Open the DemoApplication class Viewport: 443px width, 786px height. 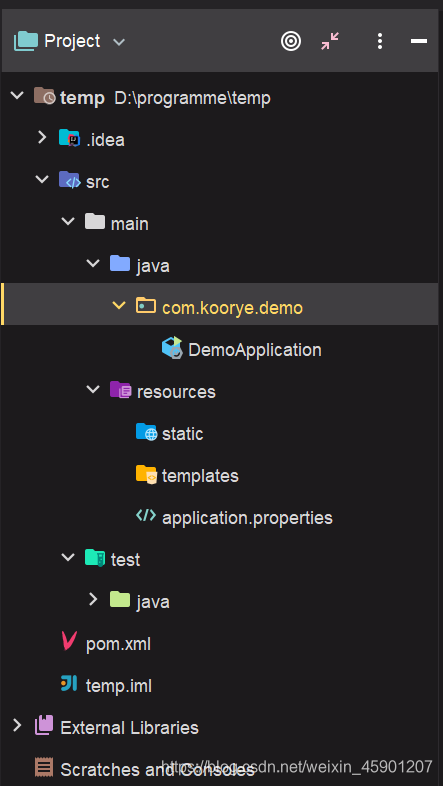pos(255,349)
